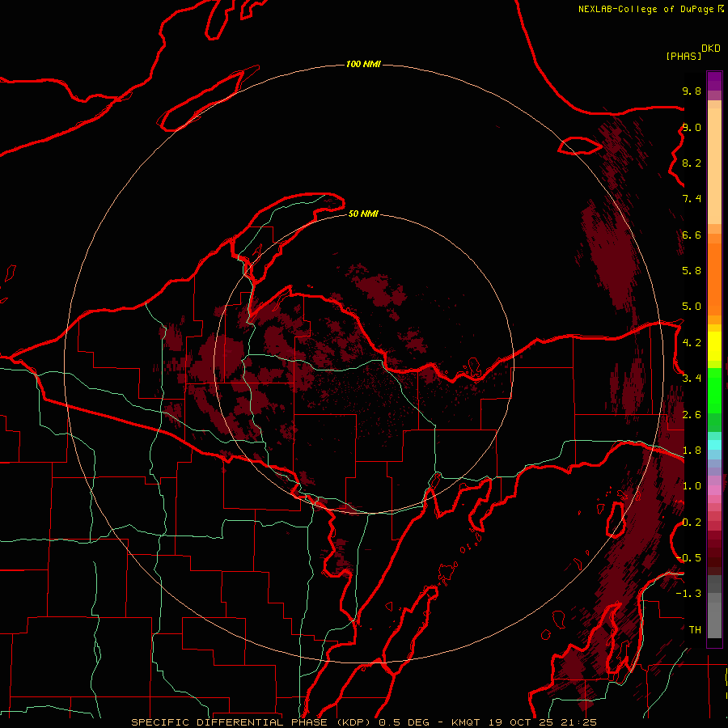The width and height of the screenshot is (728, 728).
Task: Click the cyan band of the color bar
Action: pos(714,445)
